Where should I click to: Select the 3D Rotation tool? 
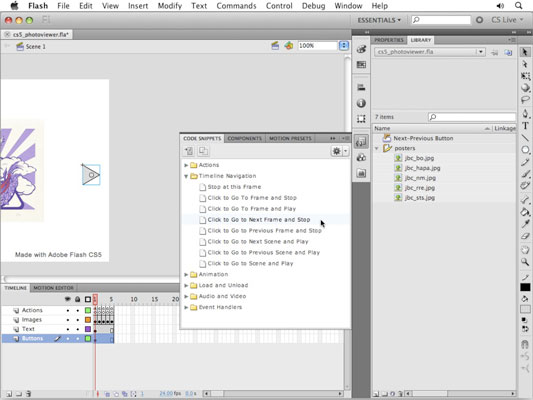click(x=525, y=88)
